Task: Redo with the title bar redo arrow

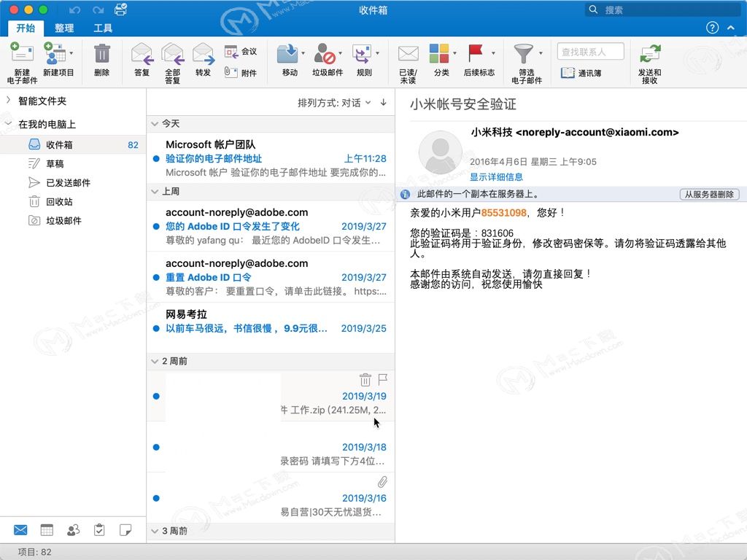Action: coord(98,10)
